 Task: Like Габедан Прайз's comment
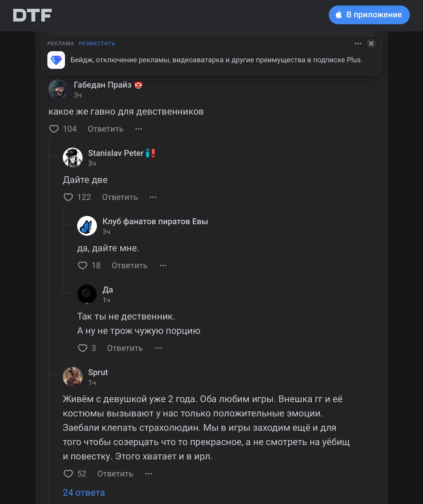point(54,129)
